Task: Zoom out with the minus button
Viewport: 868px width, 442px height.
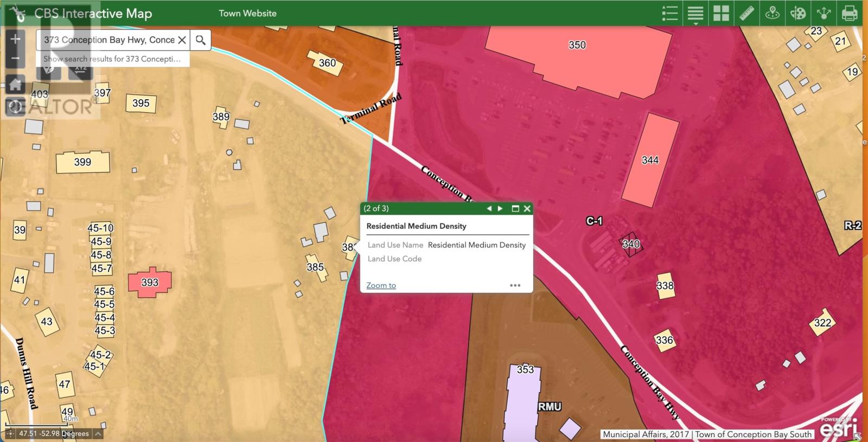Action: tap(15, 58)
